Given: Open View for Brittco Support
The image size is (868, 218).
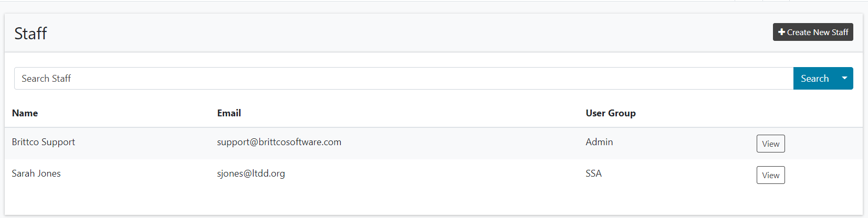Looking at the screenshot, I should pyautogui.click(x=770, y=144).
